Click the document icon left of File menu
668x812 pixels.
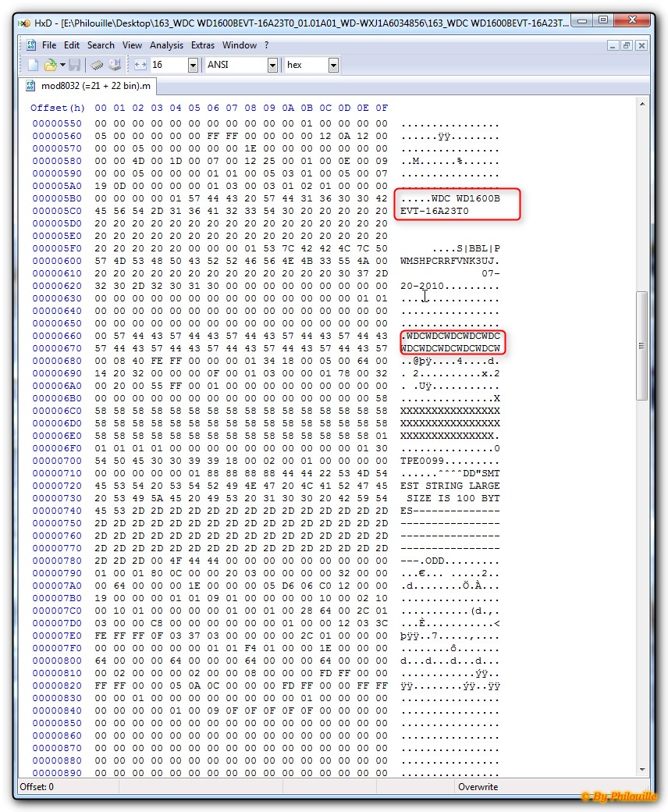pyautogui.click(x=31, y=45)
